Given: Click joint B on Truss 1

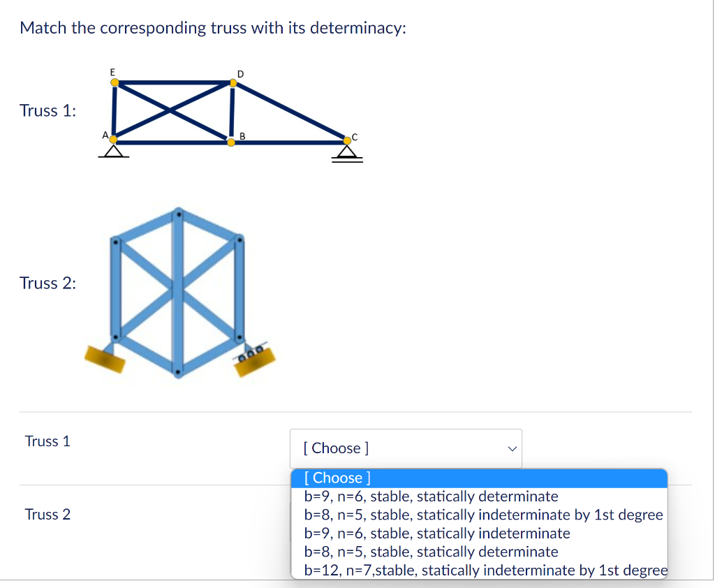Looking at the screenshot, I should [230, 142].
